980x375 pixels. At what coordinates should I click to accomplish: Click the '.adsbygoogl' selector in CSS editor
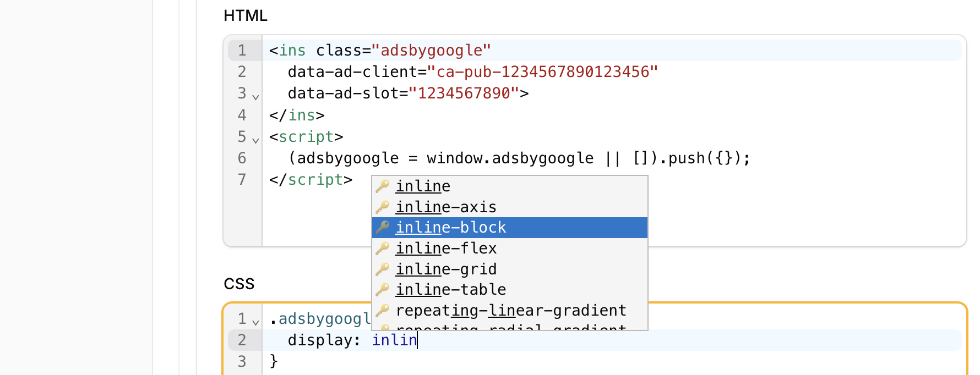(x=320, y=319)
